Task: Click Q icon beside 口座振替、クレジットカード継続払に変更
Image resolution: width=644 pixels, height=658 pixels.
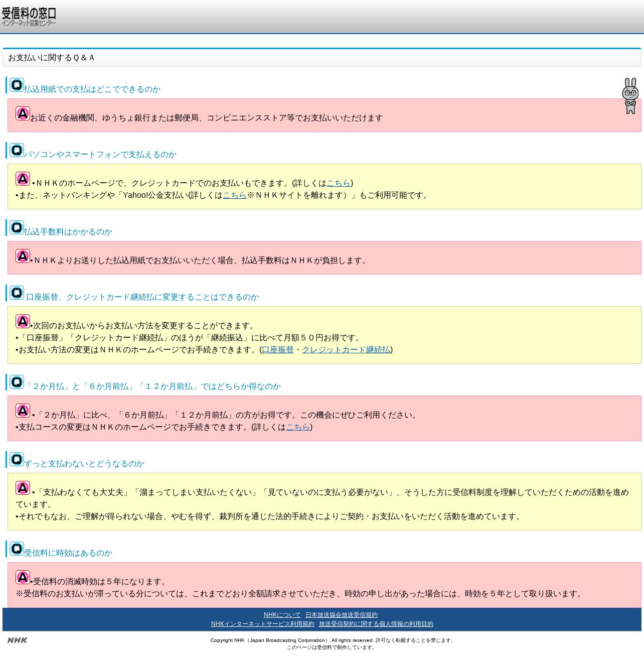Action: click(17, 293)
